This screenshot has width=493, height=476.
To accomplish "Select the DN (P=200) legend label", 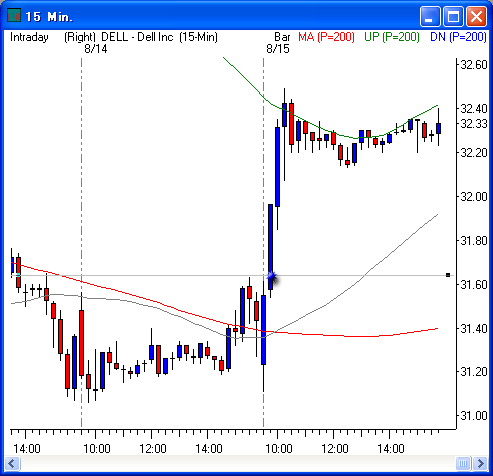I will [458, 37].
